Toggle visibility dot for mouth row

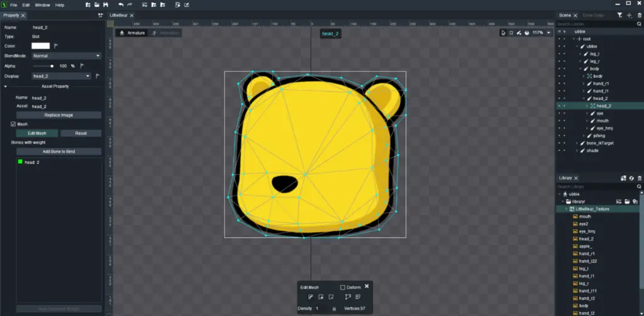pyautogui.click(x=559, y=121)
